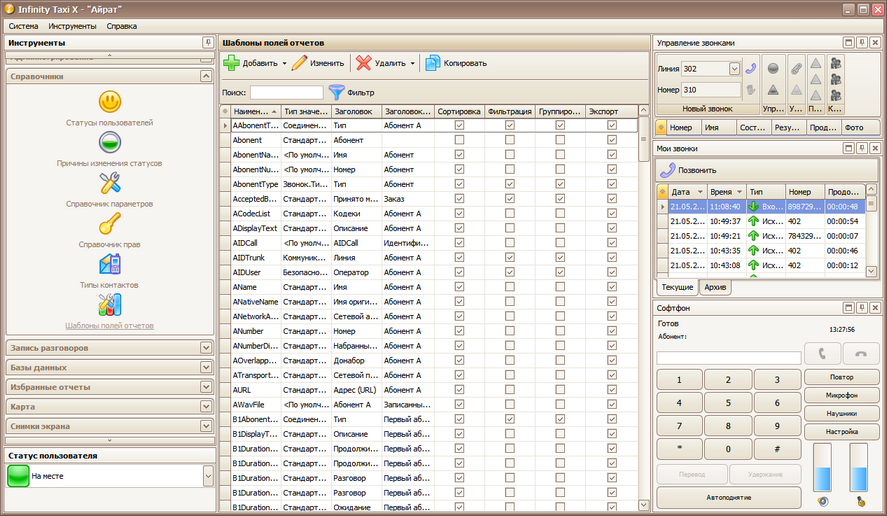Click blue handset icon next to Линия
The image size is (887, 516).
coord(751,68)
